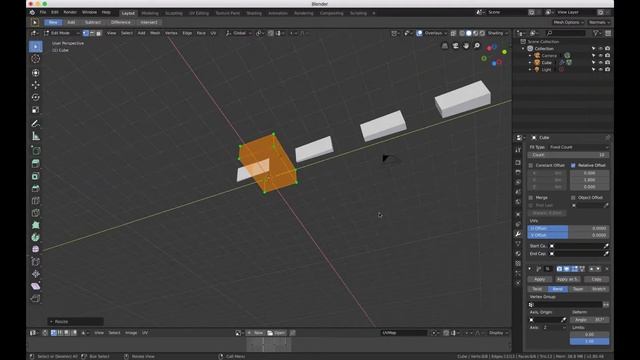Adjust the U Offset slider

click(568, 229)
